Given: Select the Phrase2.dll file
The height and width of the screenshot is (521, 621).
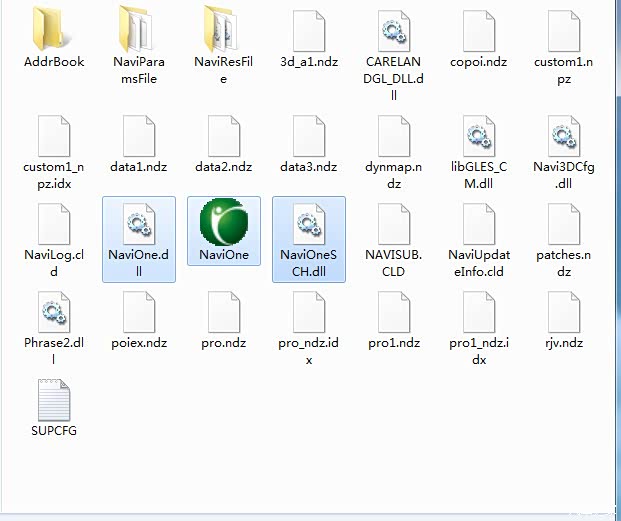Looking at the screenshot, I should pos(54,311).
